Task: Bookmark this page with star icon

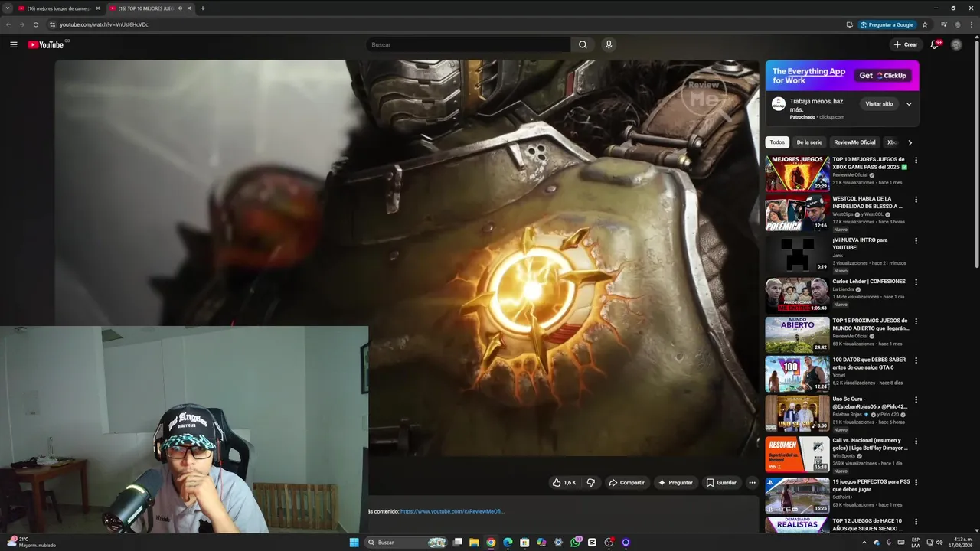Action: coord(925,24)
